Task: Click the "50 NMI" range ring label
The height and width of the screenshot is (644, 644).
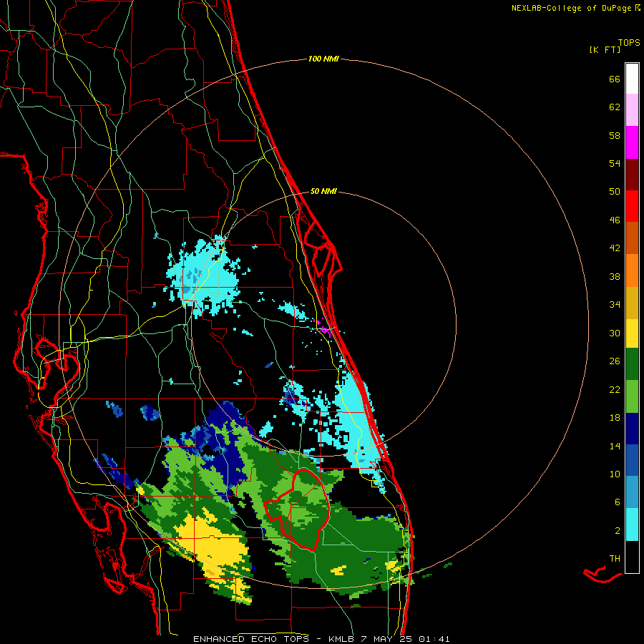Action: [323, 191]
